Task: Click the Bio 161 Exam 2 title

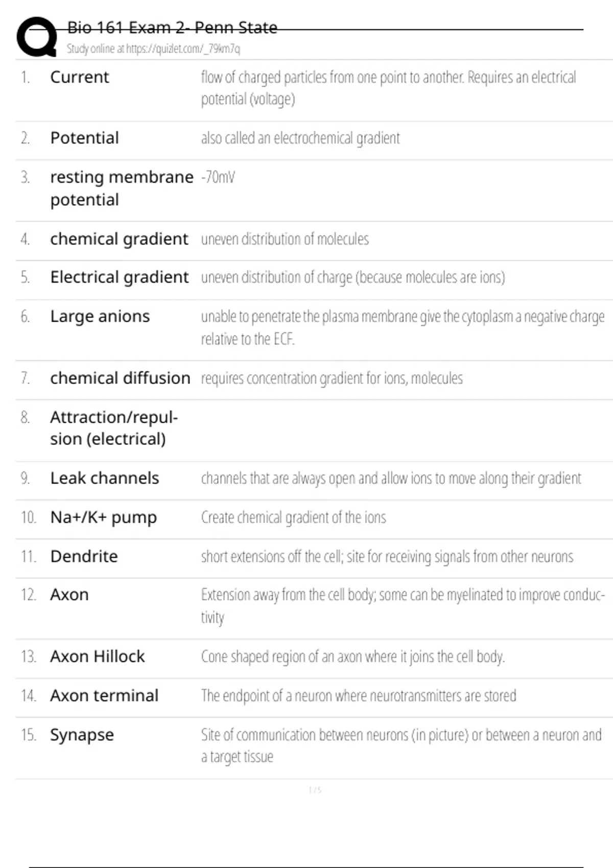Action: [x=172, y=28]
